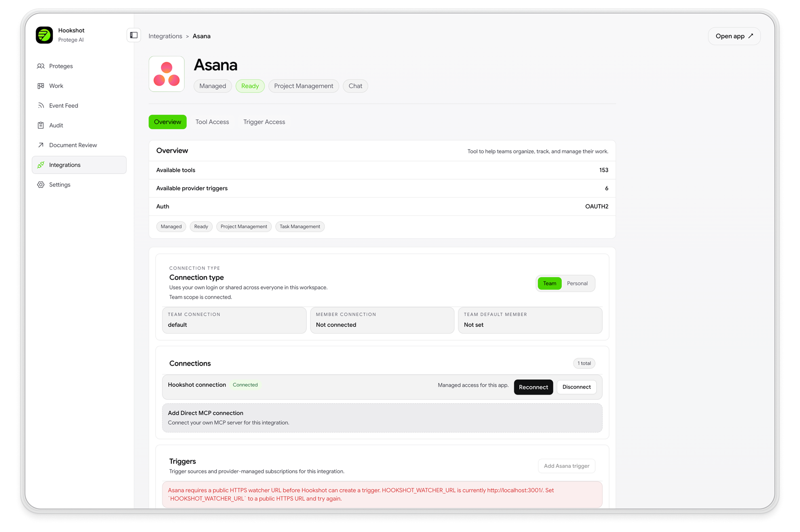Screen dimensions: 800x532
Task: Click the Chat tag in header
Action: 355,86
